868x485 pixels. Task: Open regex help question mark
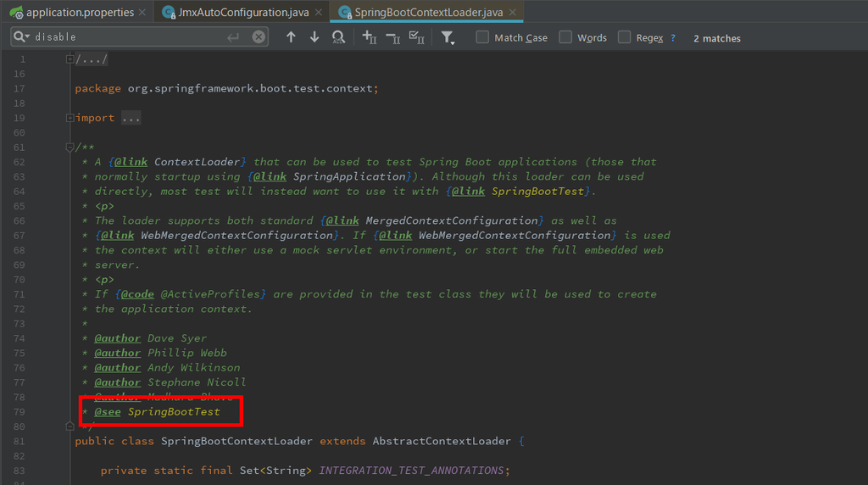click(672, 37)
